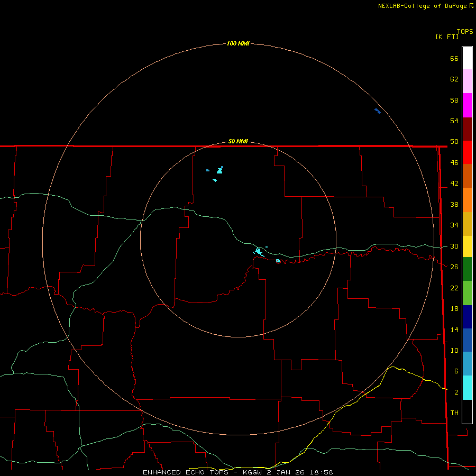
Task: Click the bright red band near 46
Action: (x=467, y=152)
